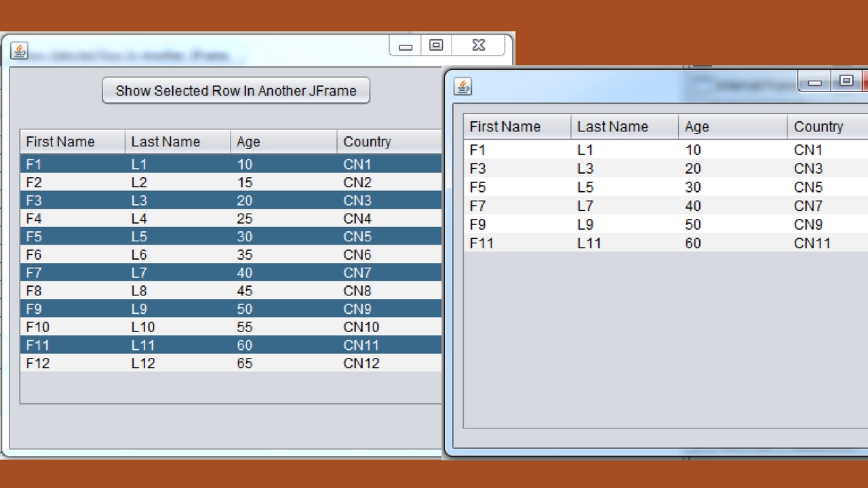
Task: Select the unselected row F4 L4
Action: point(231,218)
